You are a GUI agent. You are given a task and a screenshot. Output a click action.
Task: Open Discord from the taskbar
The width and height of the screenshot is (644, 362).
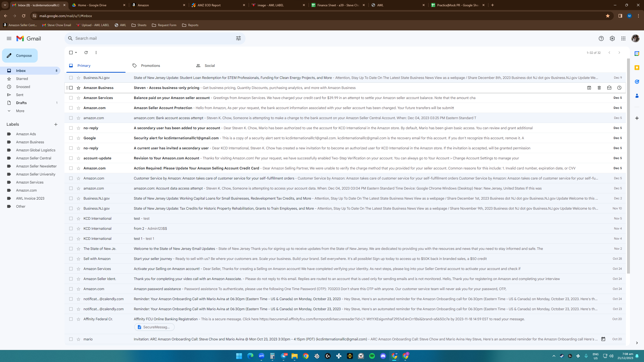pyautogui.click(x=383, y=356)
